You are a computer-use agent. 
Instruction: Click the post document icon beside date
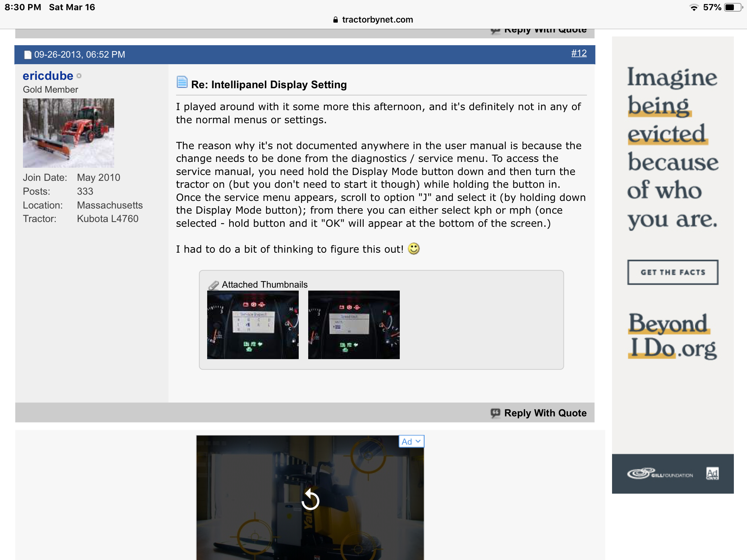[28, 55]
